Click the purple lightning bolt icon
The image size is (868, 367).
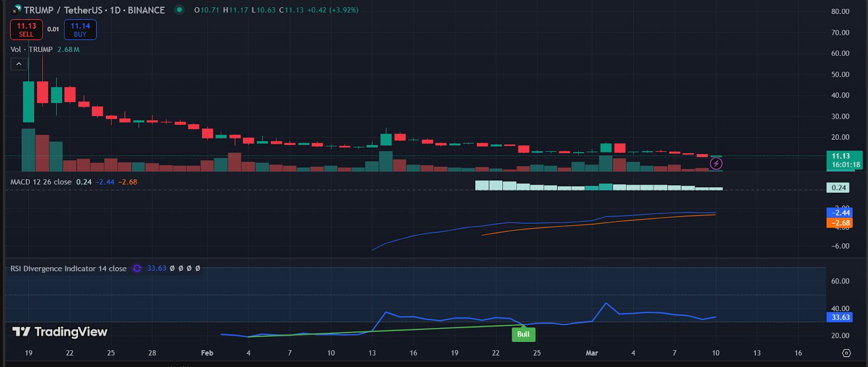click(x=716, y=163)
